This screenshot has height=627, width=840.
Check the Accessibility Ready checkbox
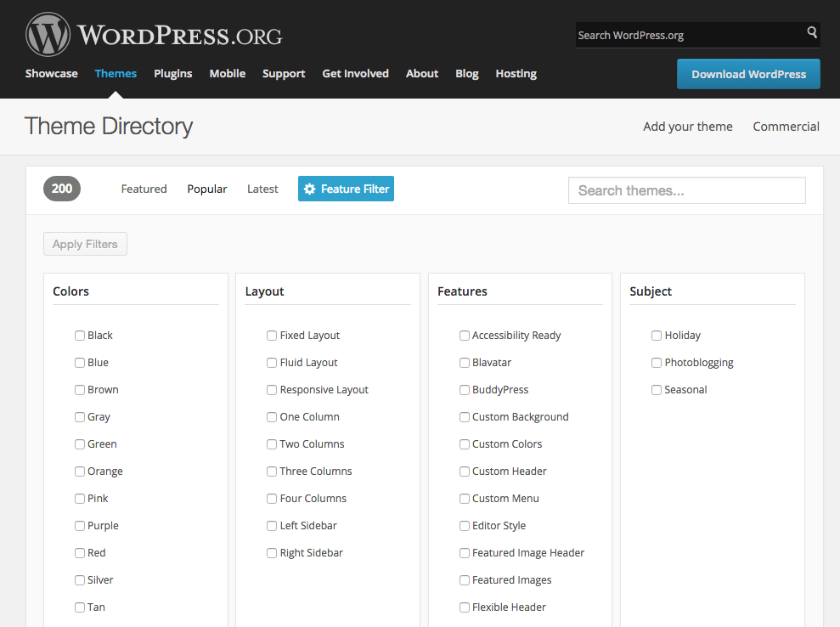coord(465,336)
